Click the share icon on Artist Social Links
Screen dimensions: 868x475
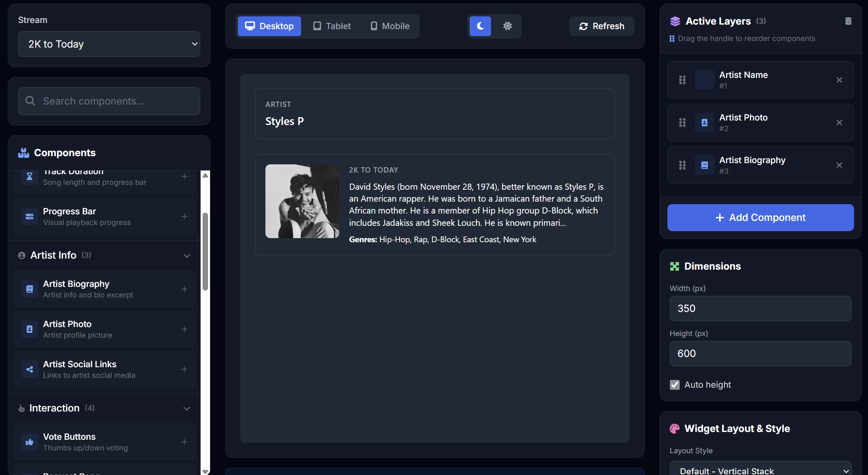tap(29, 369)
